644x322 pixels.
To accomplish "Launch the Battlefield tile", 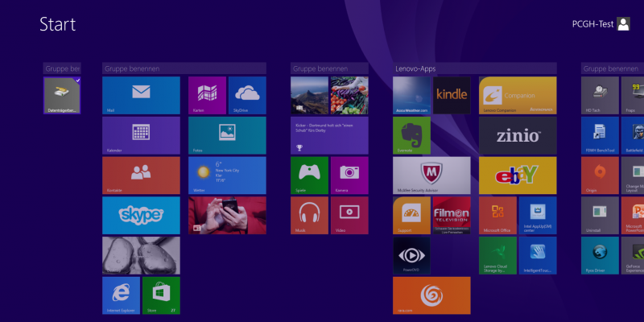I will point(633,135).
